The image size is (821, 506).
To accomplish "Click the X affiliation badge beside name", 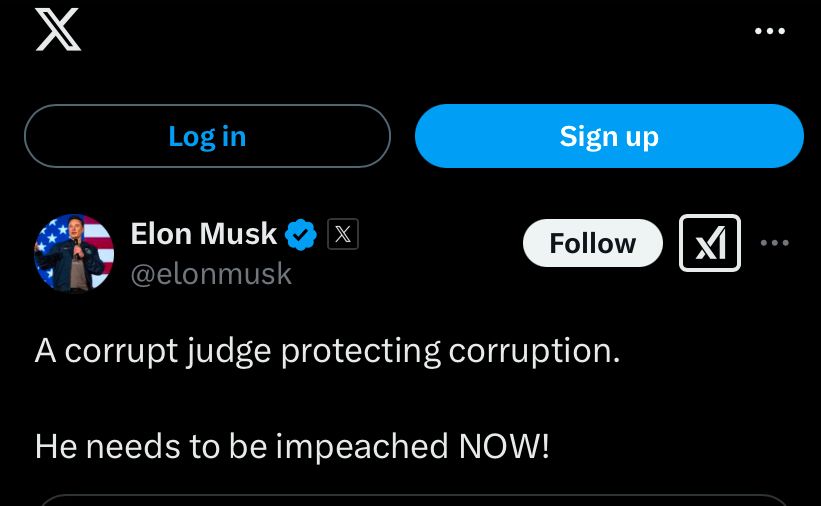I will click(343, 235).
